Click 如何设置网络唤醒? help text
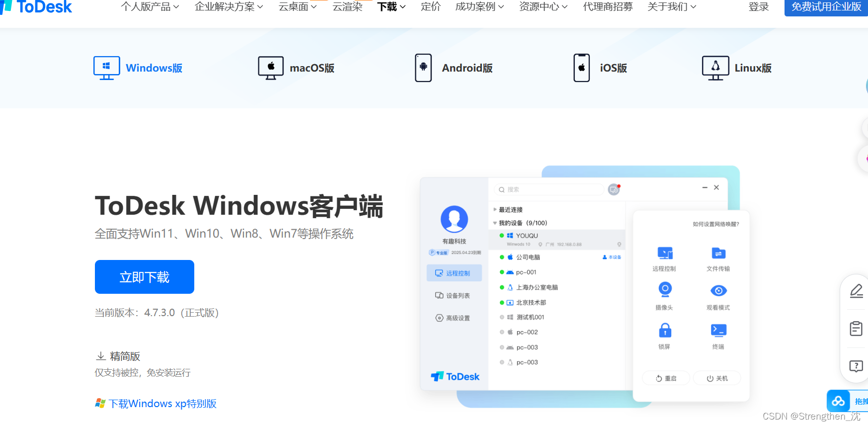 (716, 224)
